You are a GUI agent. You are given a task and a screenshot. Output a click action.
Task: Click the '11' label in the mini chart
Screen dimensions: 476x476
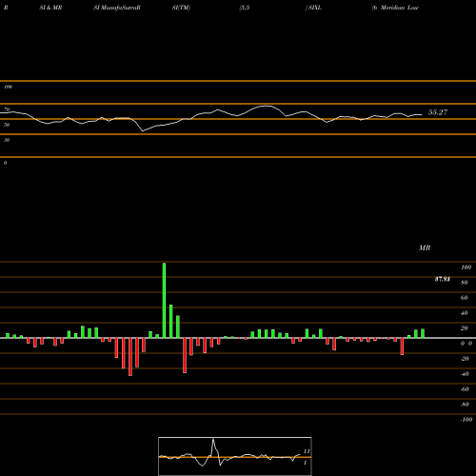click(x=307, y=451)
